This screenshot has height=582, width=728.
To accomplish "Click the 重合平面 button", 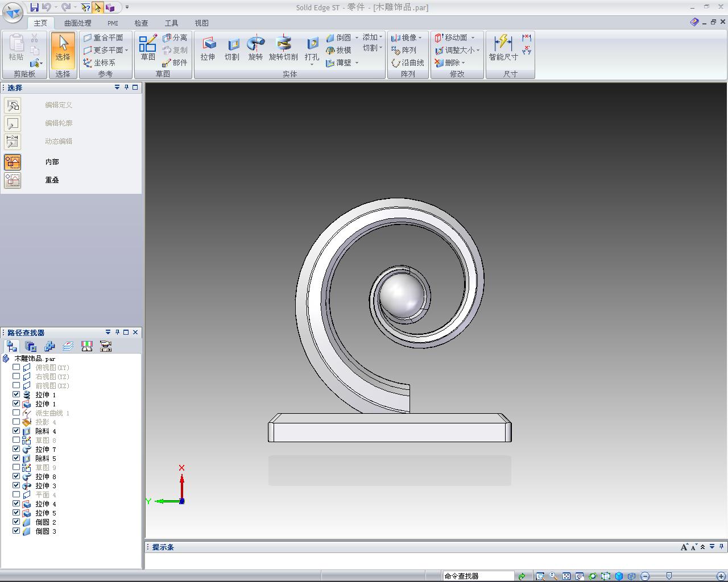I will point(104,38).
